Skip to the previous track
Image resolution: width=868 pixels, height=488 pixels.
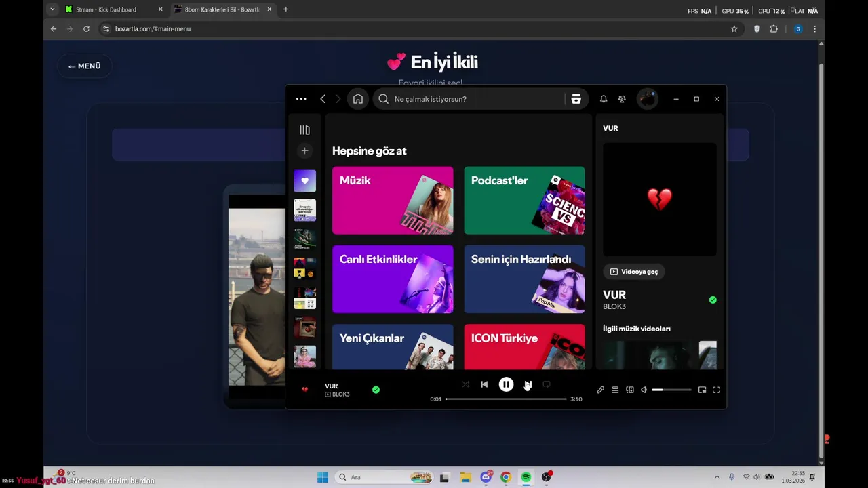[484, 384]
